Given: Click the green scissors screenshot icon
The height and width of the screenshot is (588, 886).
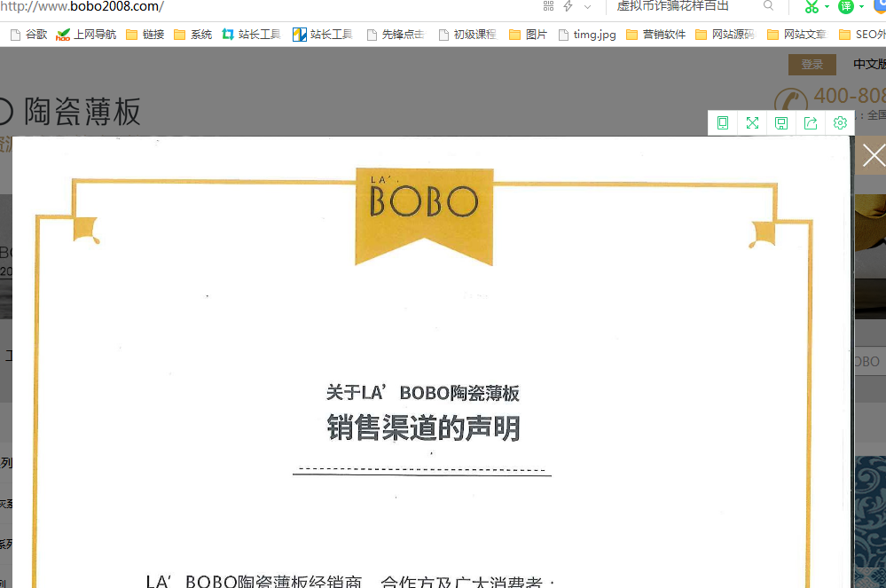Looking at the screenshot, I should 811,7.
